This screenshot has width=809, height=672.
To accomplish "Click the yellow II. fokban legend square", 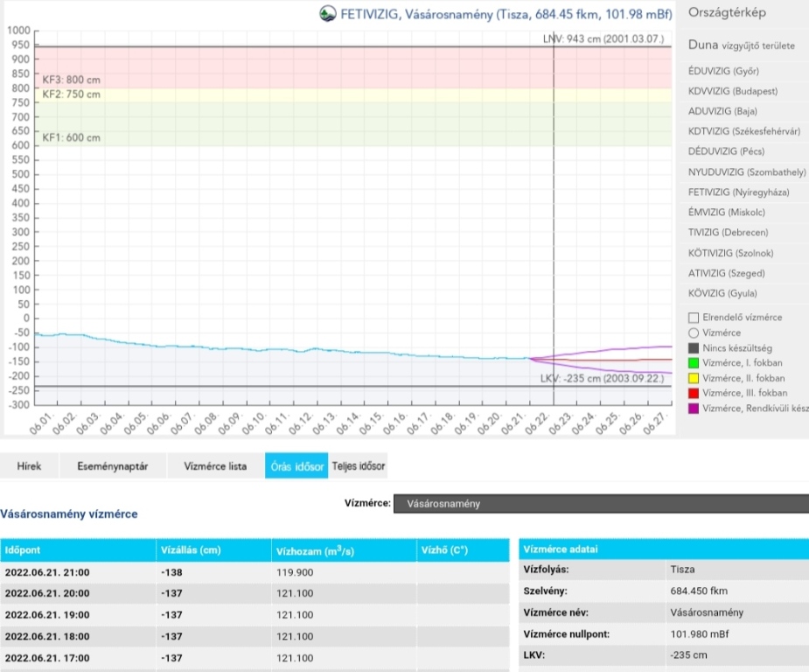I will (694, 378).
